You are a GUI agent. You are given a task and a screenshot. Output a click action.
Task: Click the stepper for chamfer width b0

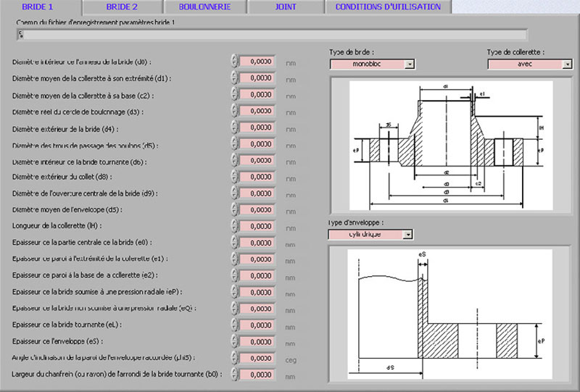click(233, 375)
